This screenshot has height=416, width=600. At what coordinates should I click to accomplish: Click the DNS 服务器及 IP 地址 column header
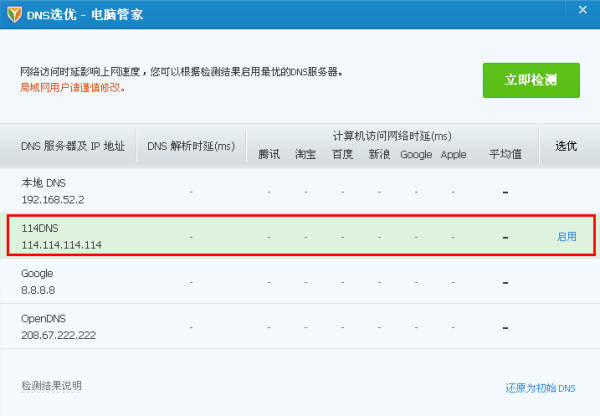(73, 146)
